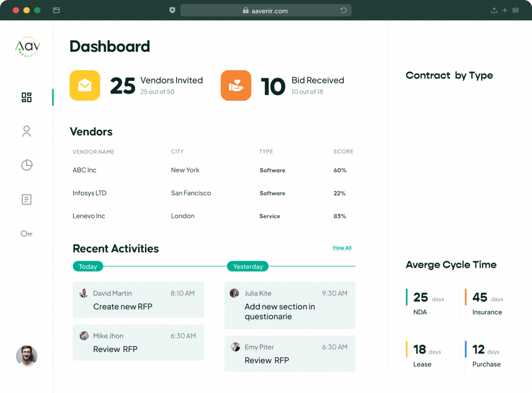The image size is (532, 393).
Task: Click the Software type for Infosys LTD
Action: click(x=272, y=193)
